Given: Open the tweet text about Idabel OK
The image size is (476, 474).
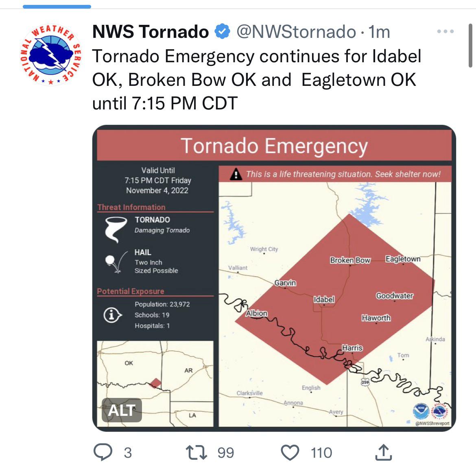Looking at the screenshot, I should (257, 80).
